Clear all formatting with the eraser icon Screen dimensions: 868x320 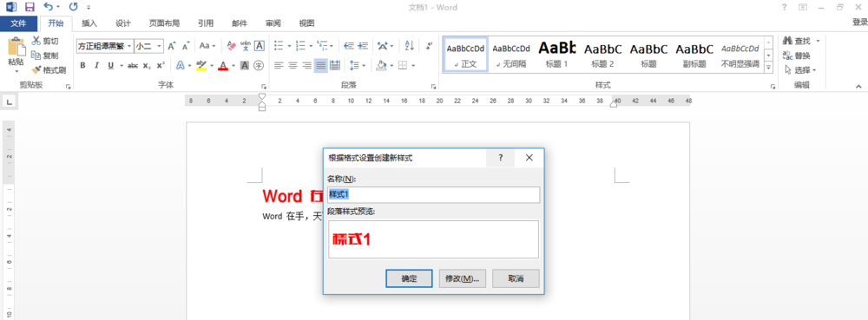232,46
